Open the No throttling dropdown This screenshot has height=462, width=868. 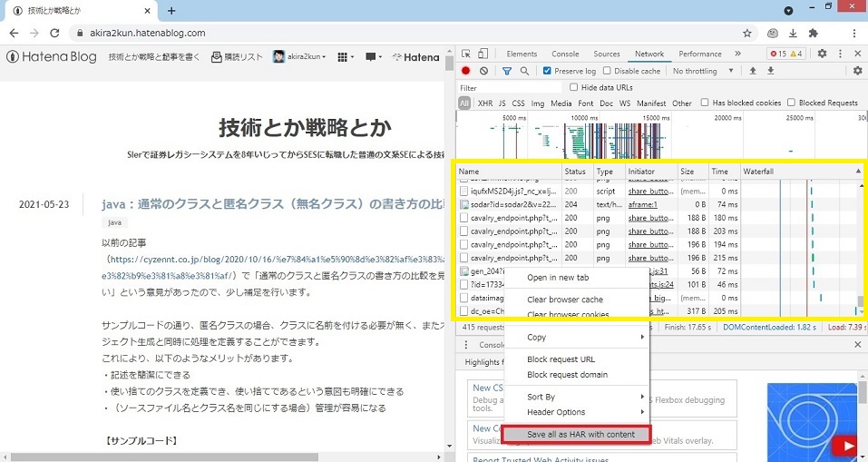tap(703, 71)
